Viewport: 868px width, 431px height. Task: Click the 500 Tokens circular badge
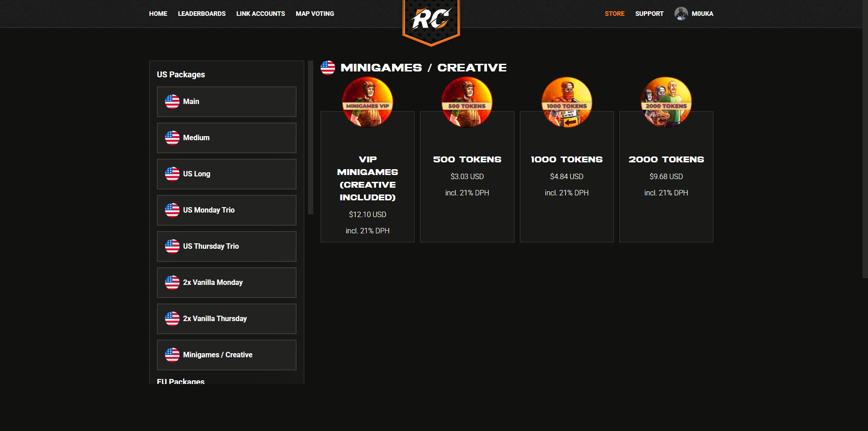click(x=467, y=102)
